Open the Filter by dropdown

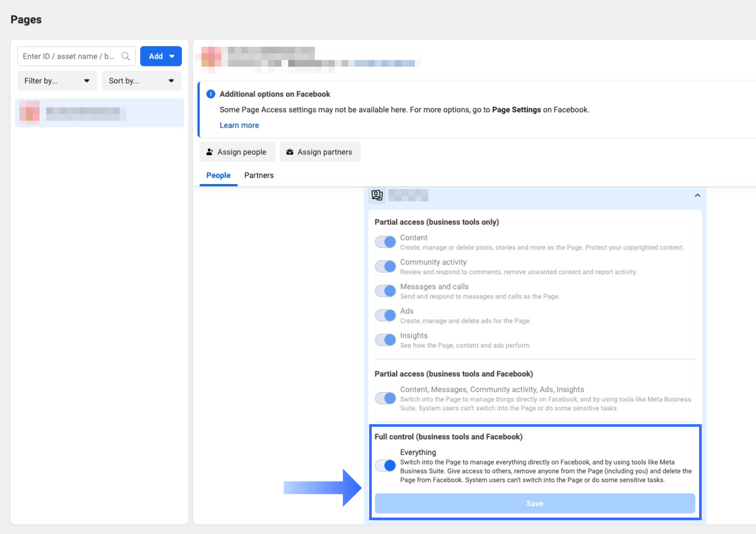click(x=57, y=81)
